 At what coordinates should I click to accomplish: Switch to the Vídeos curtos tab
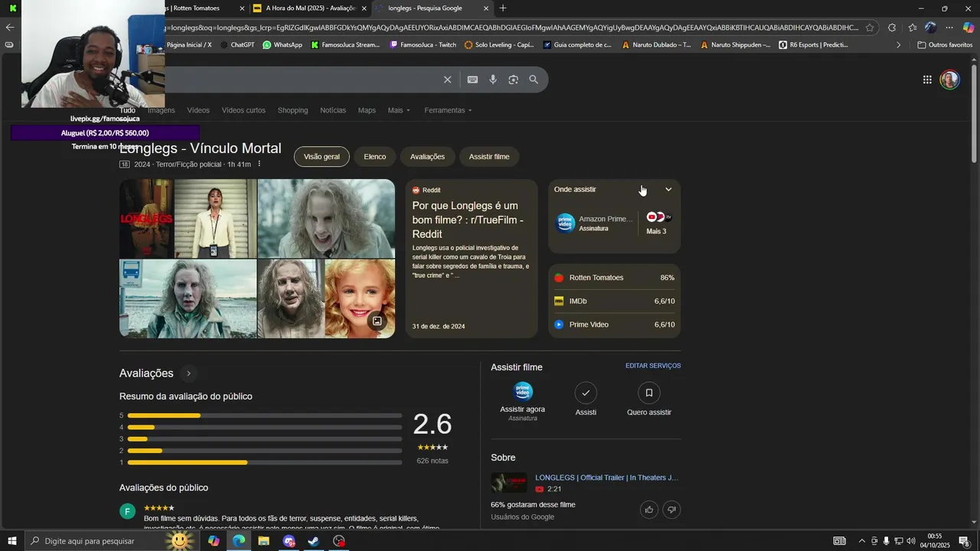pyautogui.click(x=243, y=110)
